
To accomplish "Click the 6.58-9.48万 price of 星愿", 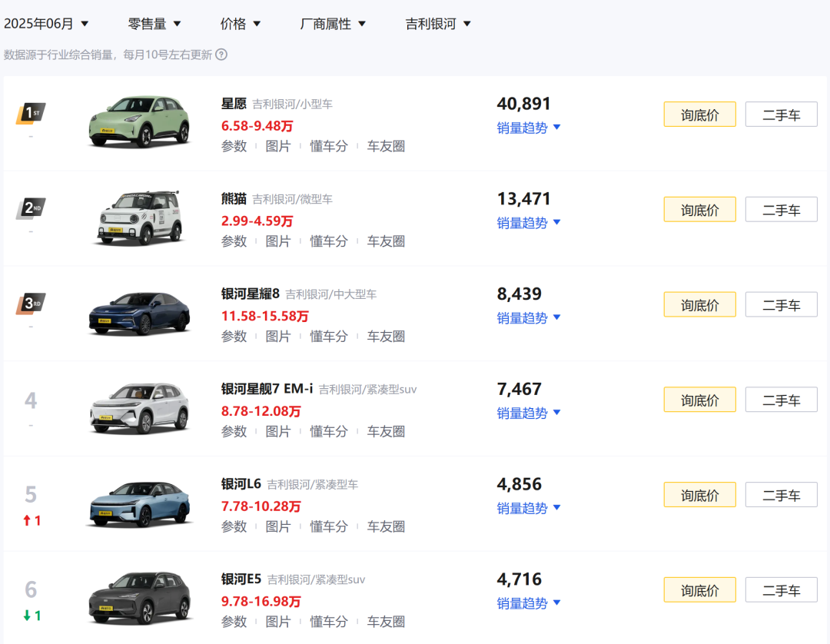I will point(257,126).
